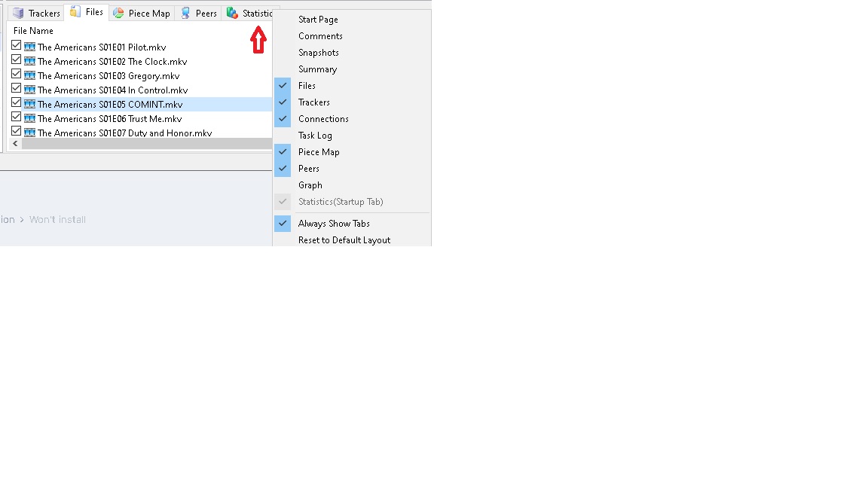Uncheck the S01E05 COMINT.mkv checkbox
This screenshot has width=868, height=488.
(16, 103)
